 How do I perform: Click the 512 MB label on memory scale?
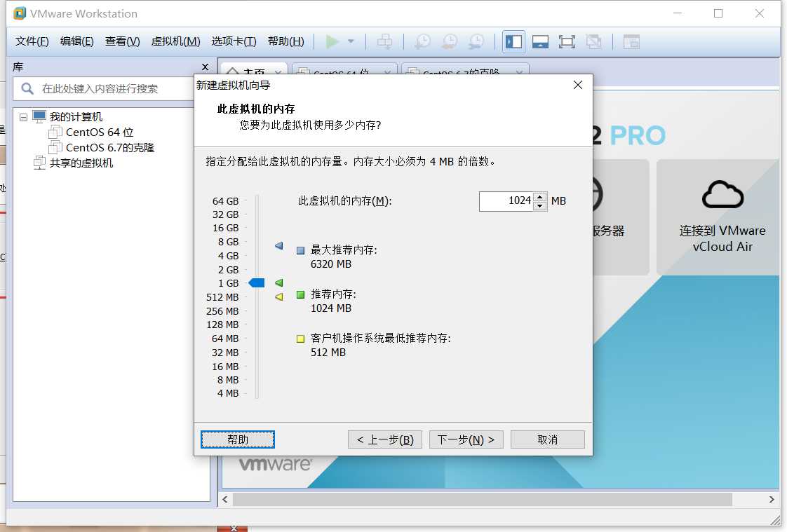[x=222, y=297]
